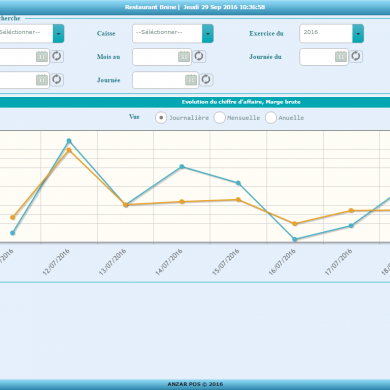Click the '17/07/2016' axis label

tap(339, 262)
